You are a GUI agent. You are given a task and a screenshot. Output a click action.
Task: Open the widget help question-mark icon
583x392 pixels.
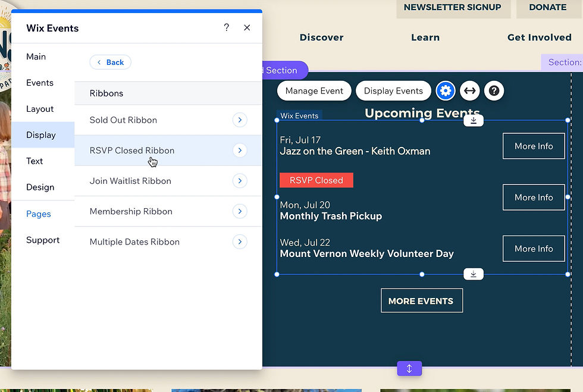point(494,91)
